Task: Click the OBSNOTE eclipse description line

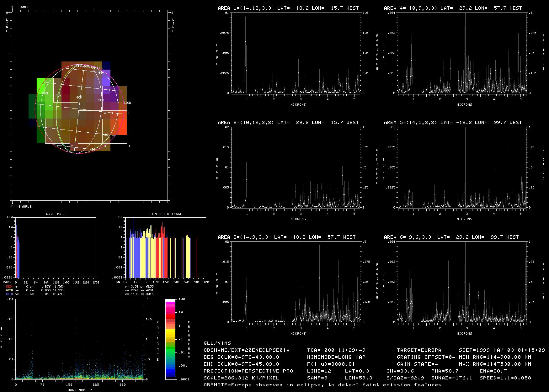Action: tap(322, 385)
